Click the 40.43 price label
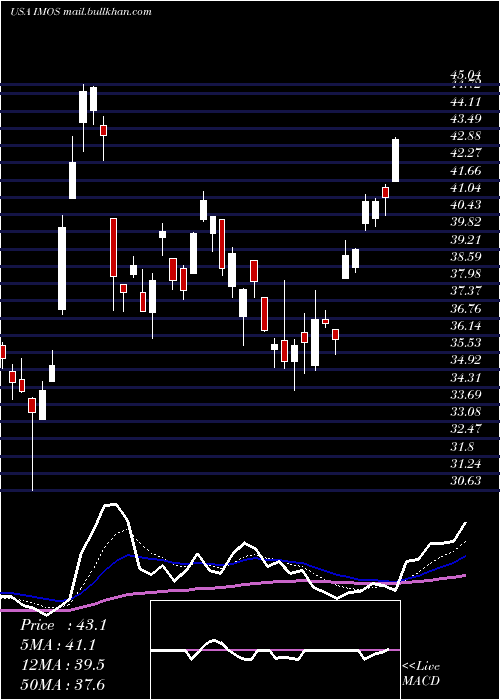Image resolution: width=500 pixels, height=700 pixels. pos(466,205)
